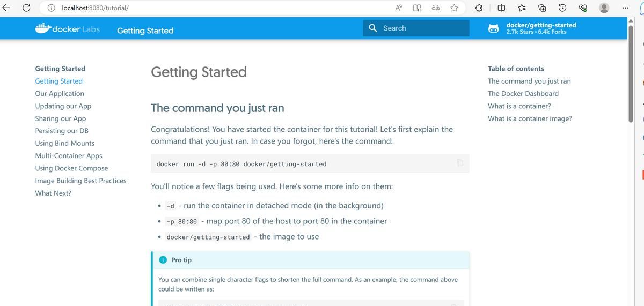Click the '-p 80:80' code snippet
The image size is (644, 306).
182,221
